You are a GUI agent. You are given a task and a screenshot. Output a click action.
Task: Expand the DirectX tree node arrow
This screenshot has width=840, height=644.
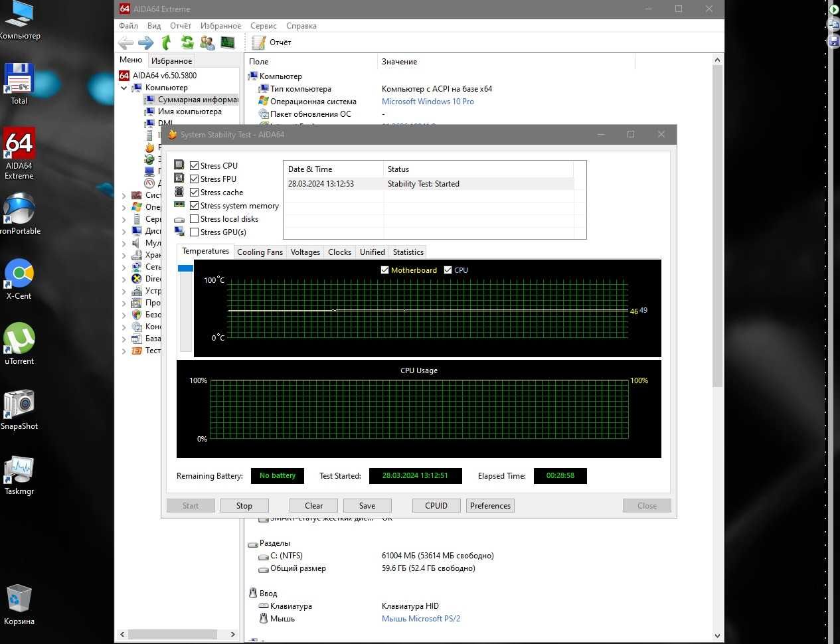coord(124,279)
